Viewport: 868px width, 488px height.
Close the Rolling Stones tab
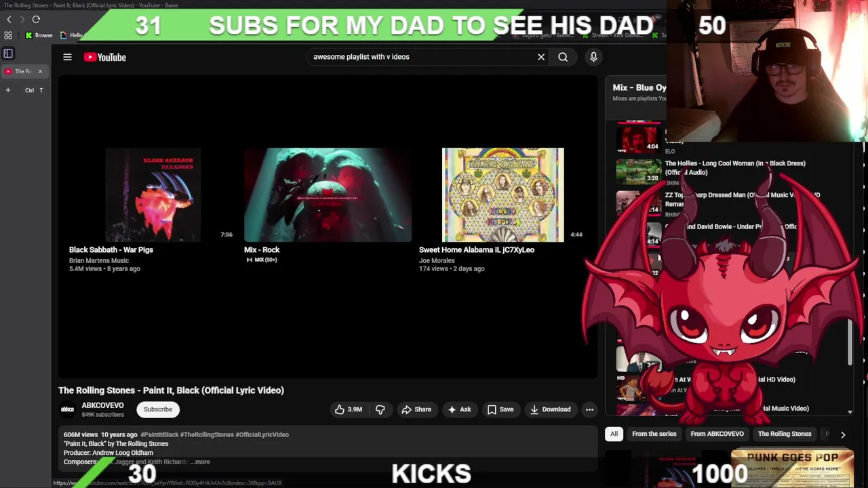(x=40, y=71)
